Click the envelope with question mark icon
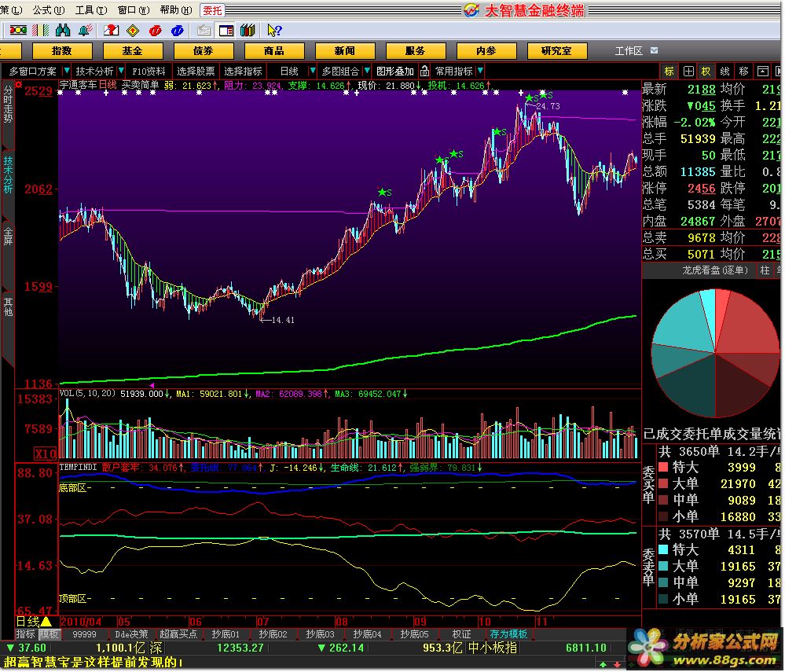 111,31
